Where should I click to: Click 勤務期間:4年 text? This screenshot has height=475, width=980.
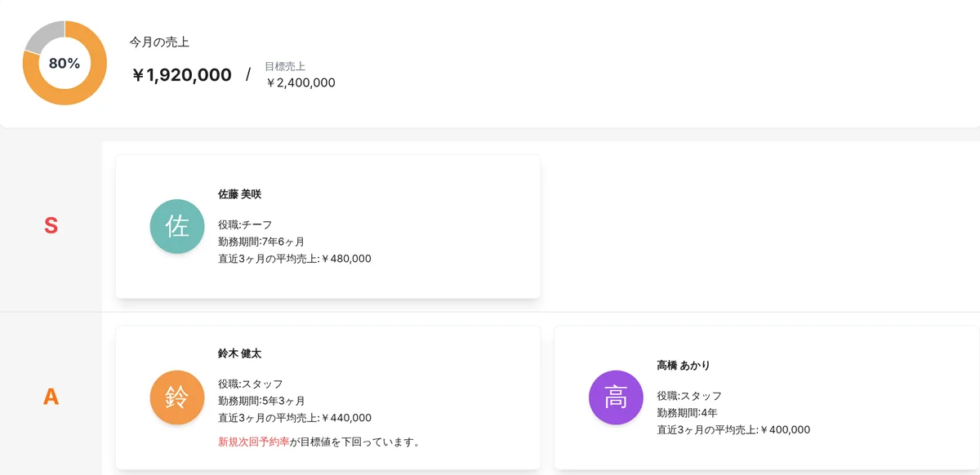point(687,412)
